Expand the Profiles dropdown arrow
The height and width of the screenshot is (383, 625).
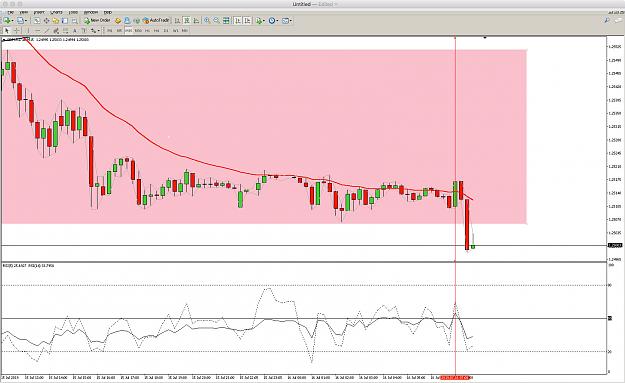[x=26, y=21]
